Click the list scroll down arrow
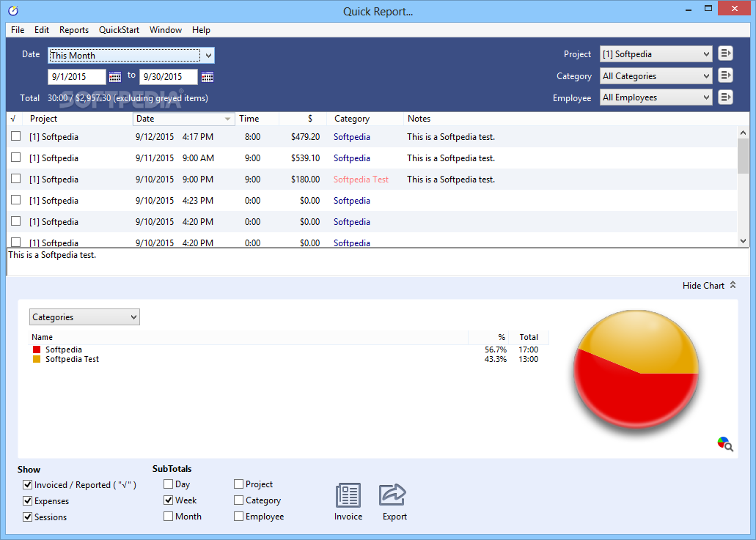Image resolution: width=756 pixels, height=540 pixels. (x=743, y=241)
